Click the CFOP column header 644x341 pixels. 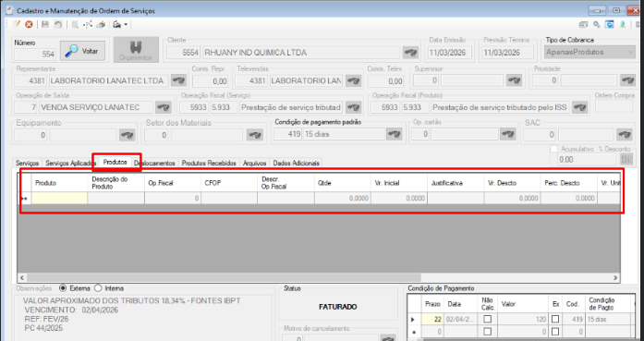coord(229,183)
